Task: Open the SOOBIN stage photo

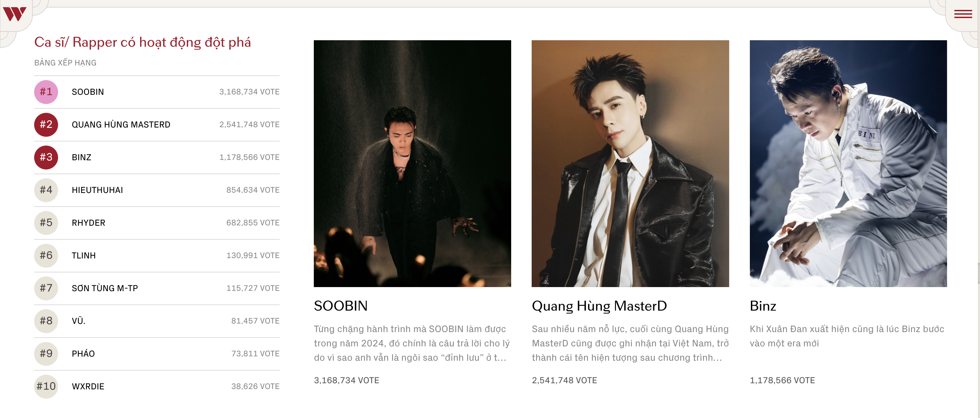Action: pos(412,163)
